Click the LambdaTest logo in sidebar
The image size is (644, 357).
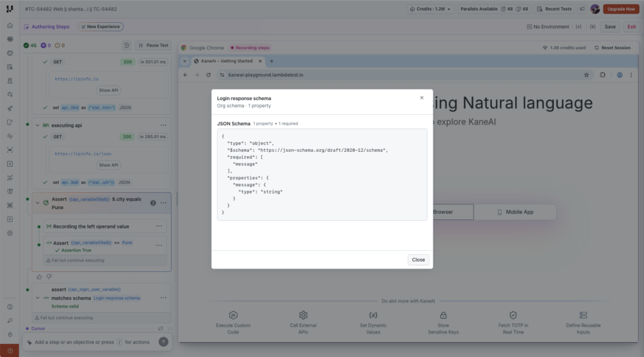click(10, 8)
